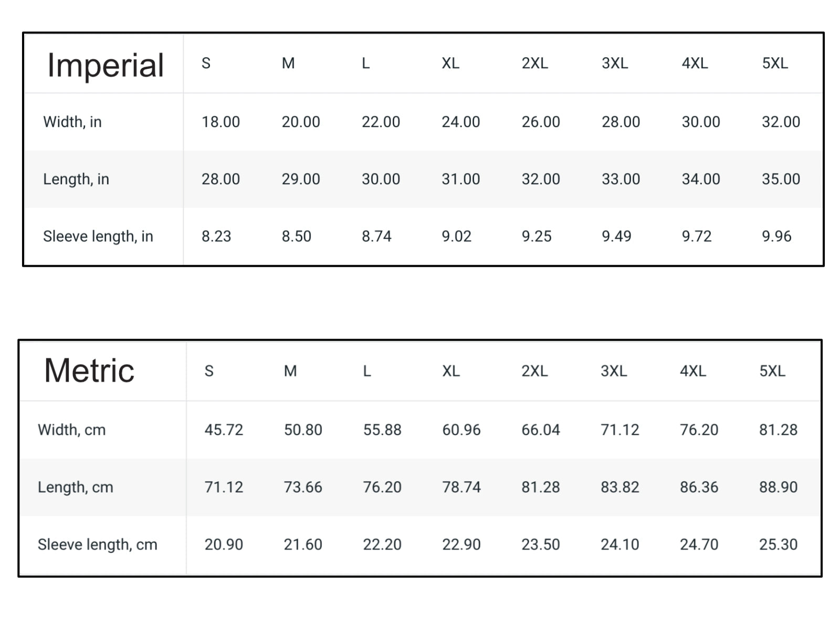
Task: Click the Imperial table title
Action: pyautogui.click(x=106, y=66)
